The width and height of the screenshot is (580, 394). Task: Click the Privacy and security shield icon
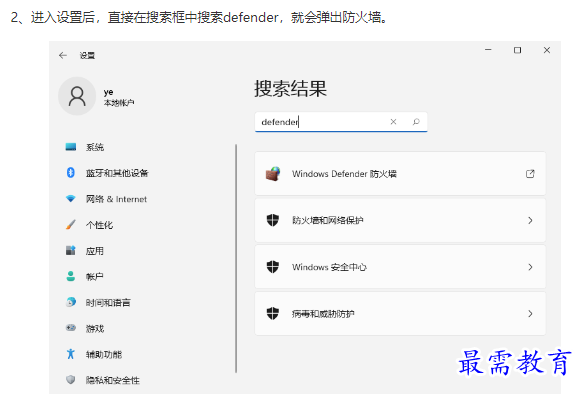(71, 380)
